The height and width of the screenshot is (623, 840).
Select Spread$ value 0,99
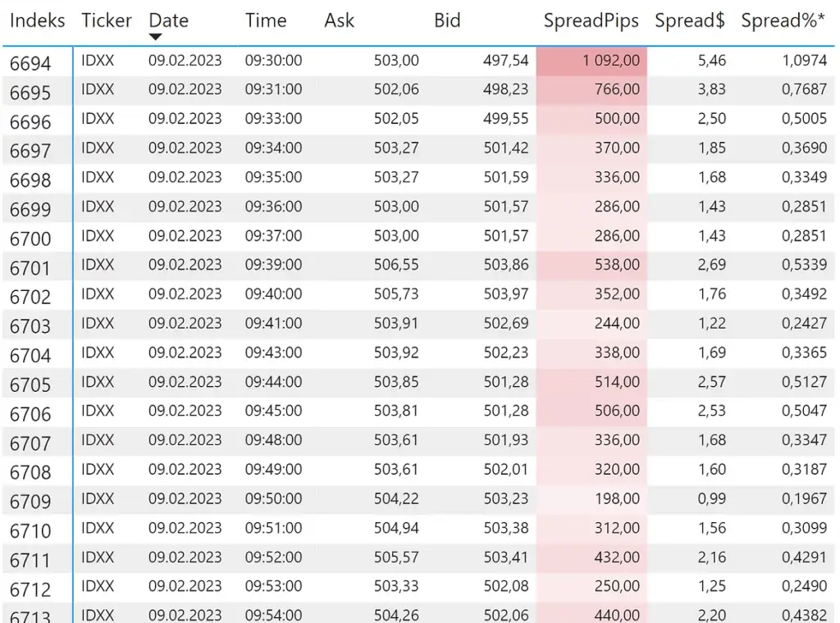coord(711,498)
